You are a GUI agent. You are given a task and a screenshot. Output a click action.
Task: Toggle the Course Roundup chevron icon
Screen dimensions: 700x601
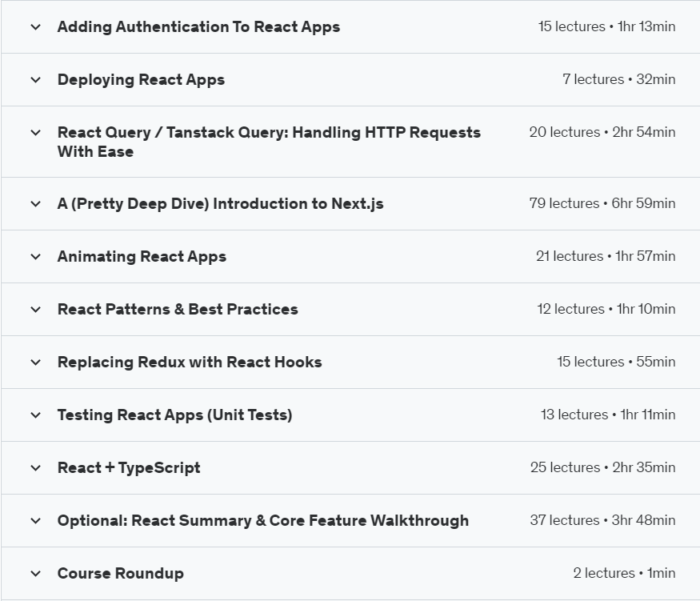point(35,574)
